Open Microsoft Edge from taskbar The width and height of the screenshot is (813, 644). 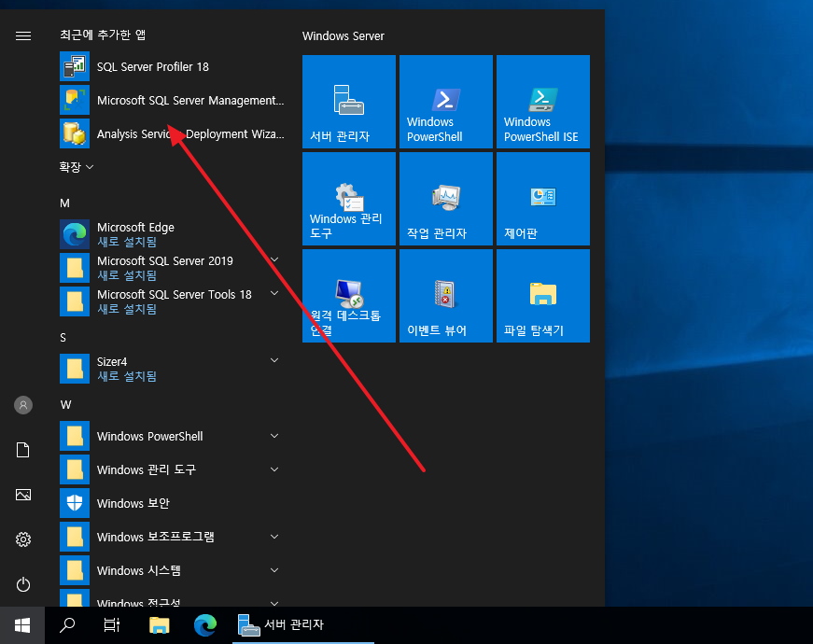[205, 625]
